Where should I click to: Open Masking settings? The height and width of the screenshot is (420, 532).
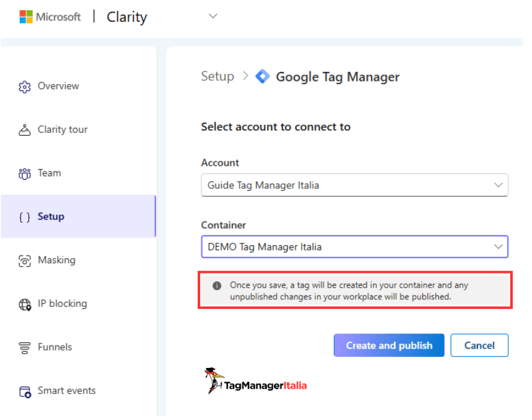click(56, 260)
